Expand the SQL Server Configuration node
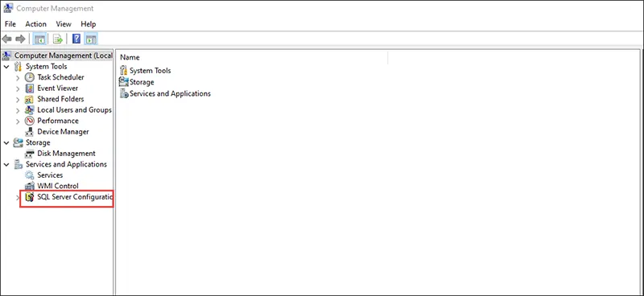 pos(18,198)
